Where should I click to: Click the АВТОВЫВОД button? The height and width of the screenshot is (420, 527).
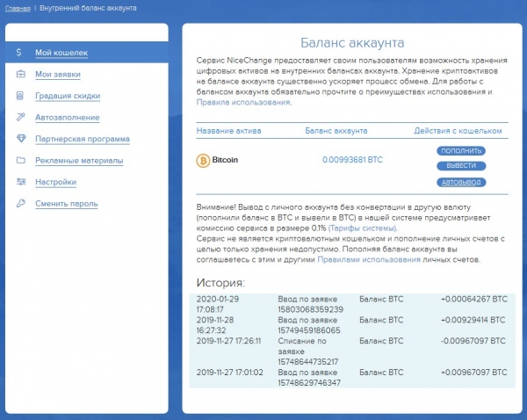pyautogui.click(x=461, y=182)
